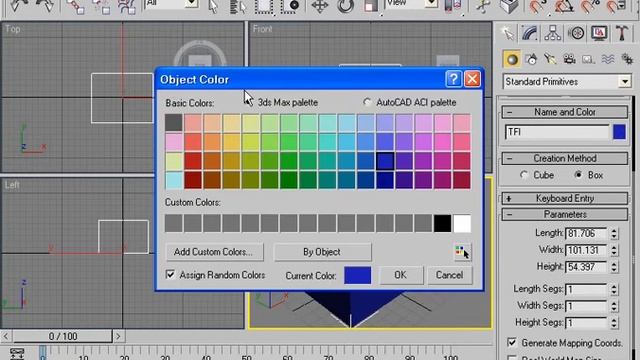
Task: Select the Geometry category sphere icon
Action: 512,60
